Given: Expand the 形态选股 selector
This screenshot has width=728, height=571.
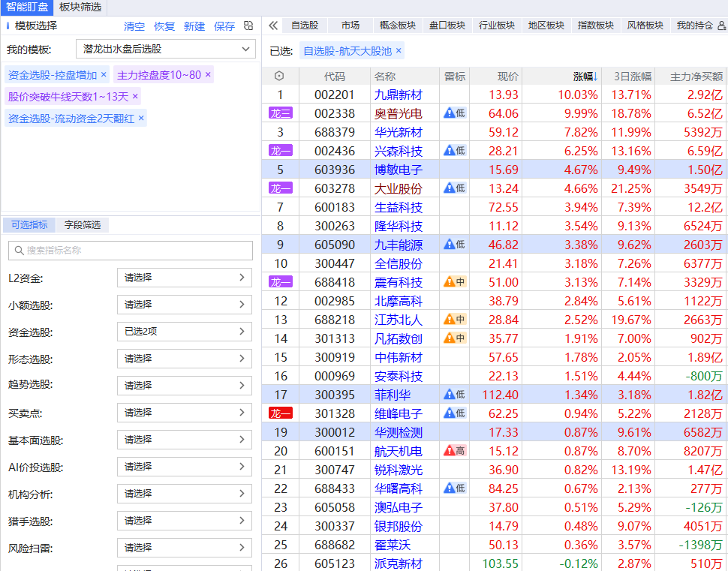Looking at the screenshot, I should (x=184, y=359).
